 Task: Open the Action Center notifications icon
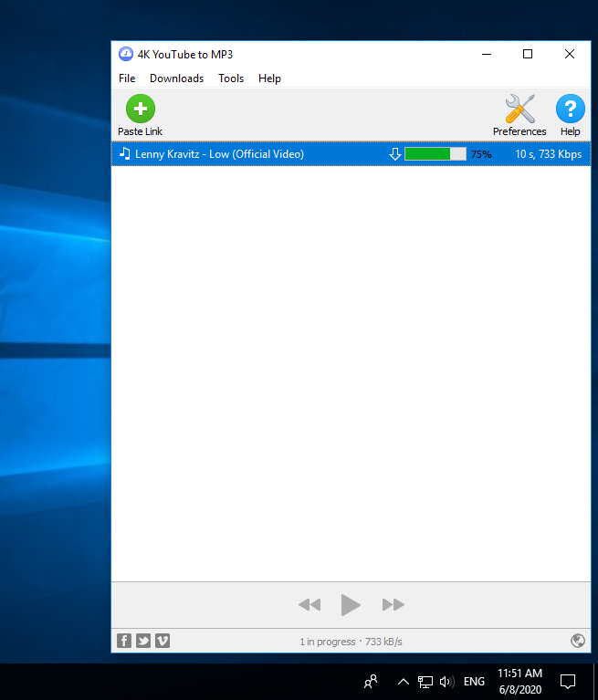(568, 681)
